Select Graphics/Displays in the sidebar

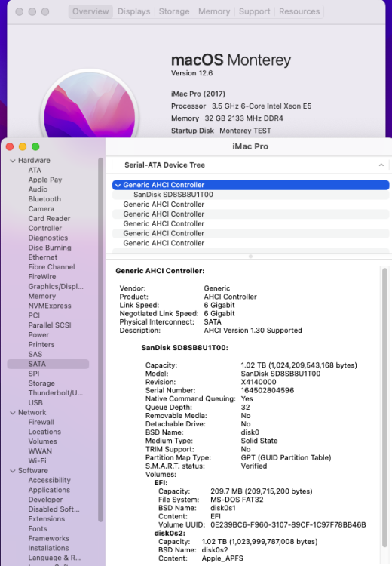click(x=56, y=287)
